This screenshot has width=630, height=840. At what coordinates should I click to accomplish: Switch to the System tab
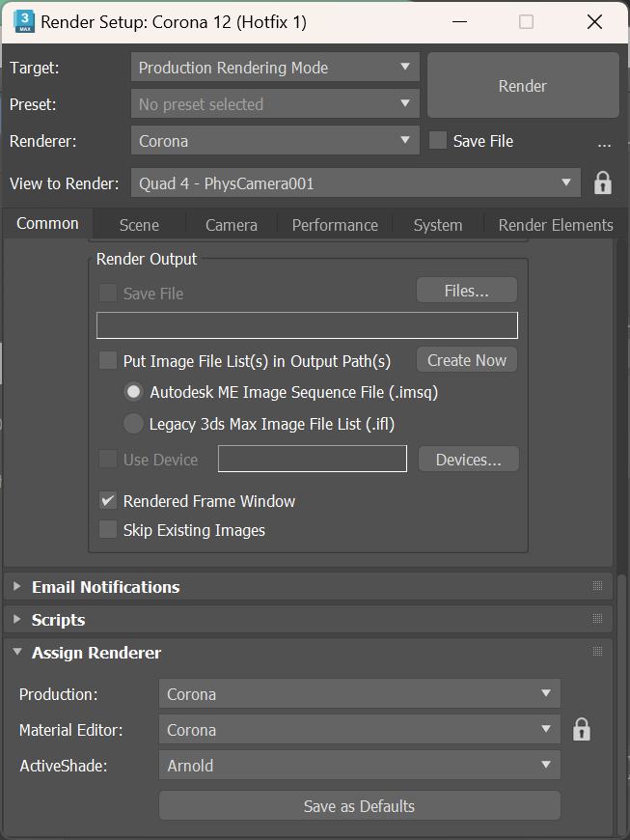tap(438, 225)
